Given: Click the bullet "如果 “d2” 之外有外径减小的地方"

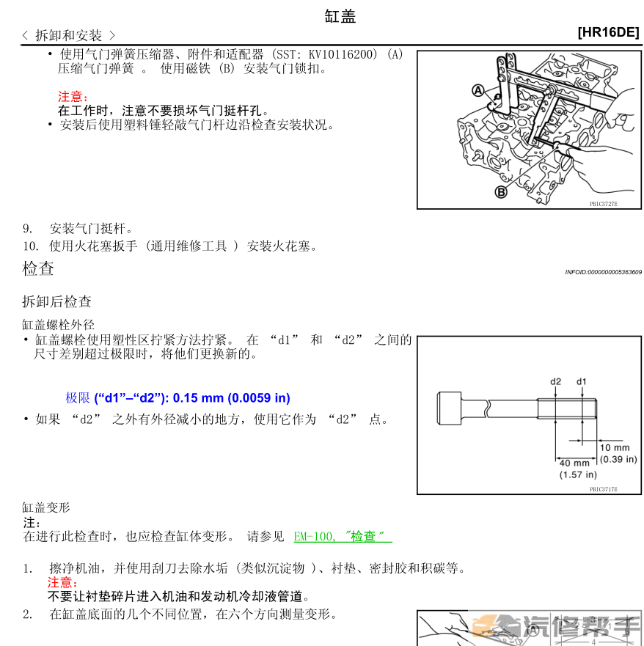Looking at the screenshot, I should pos(206,419).
